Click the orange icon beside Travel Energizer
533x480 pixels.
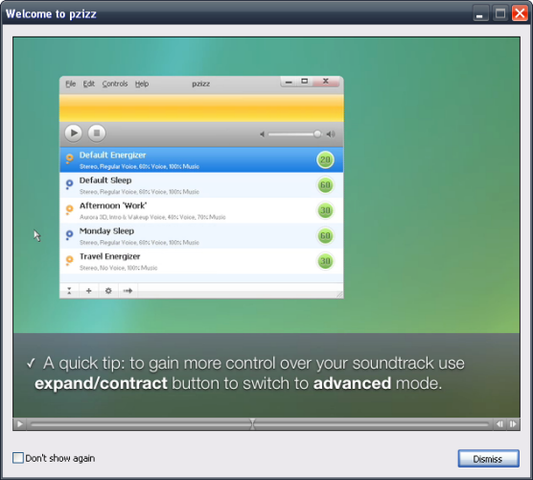pos(69,260)
